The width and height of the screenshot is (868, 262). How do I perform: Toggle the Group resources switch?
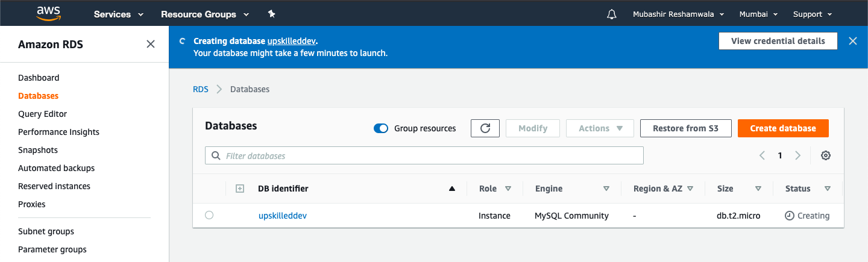click(381, 128)
